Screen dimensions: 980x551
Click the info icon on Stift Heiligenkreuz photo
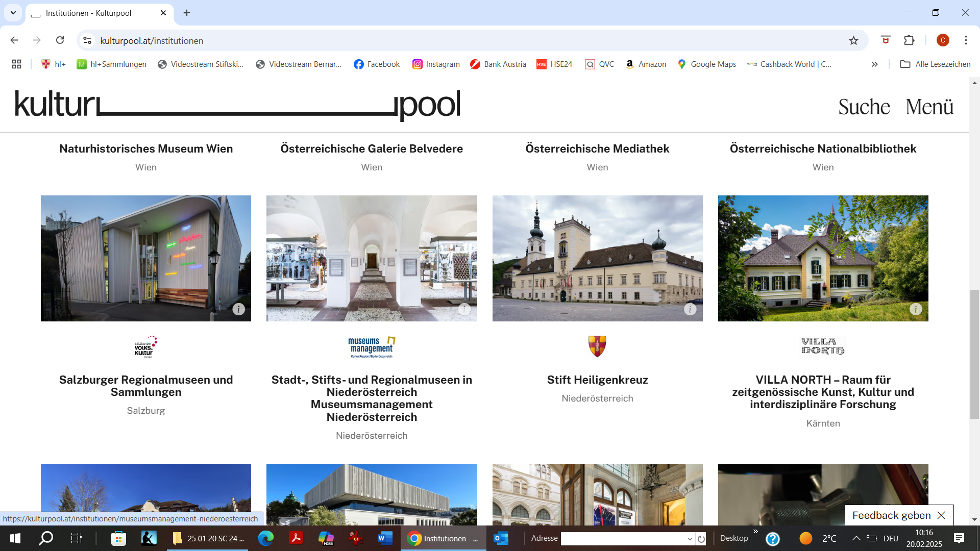click(x=690, y=309)
